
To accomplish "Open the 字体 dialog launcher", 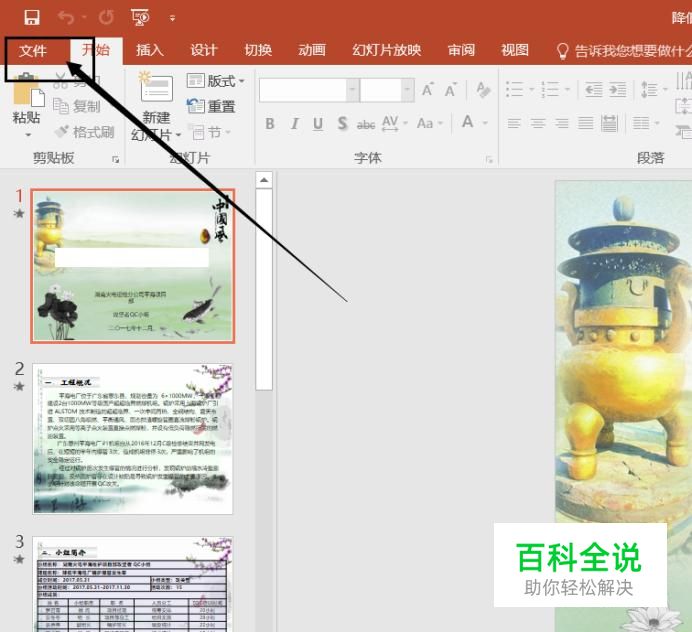I will click(x=489, y=160).
